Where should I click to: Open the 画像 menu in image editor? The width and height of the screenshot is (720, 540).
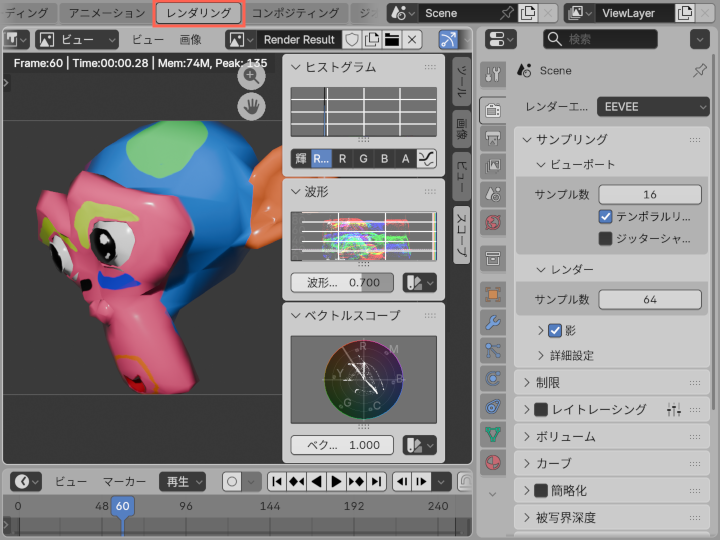click(191, 40)
